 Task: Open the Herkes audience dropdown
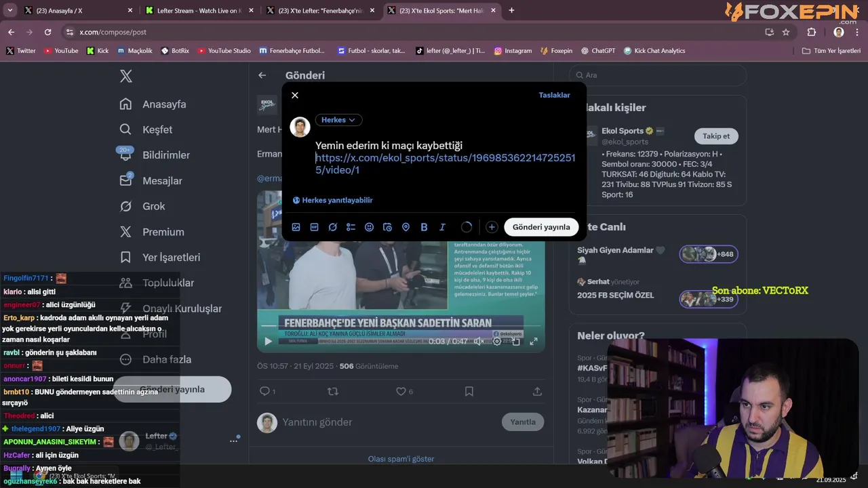[338, 120]
